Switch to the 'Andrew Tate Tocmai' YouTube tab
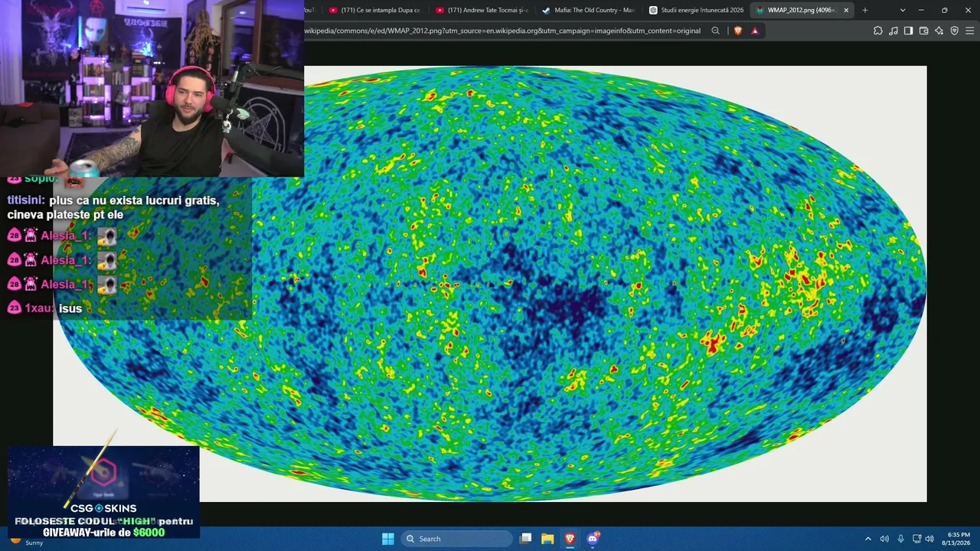 coord(482,10)
